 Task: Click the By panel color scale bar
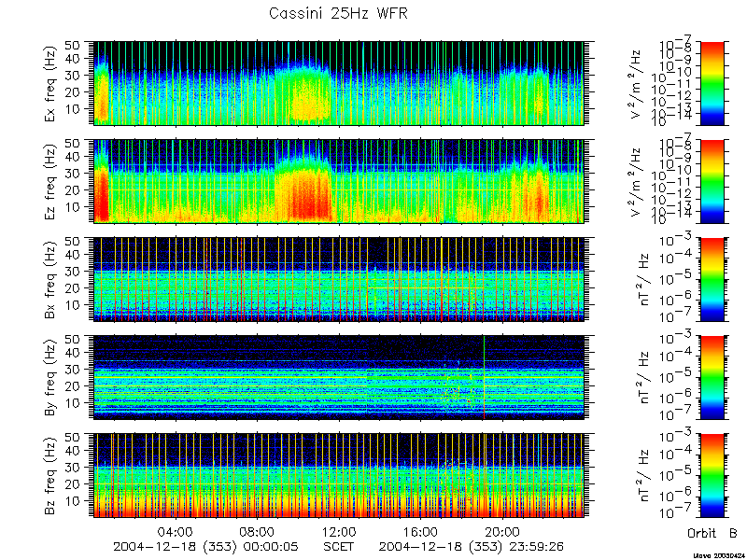[712, 378]
